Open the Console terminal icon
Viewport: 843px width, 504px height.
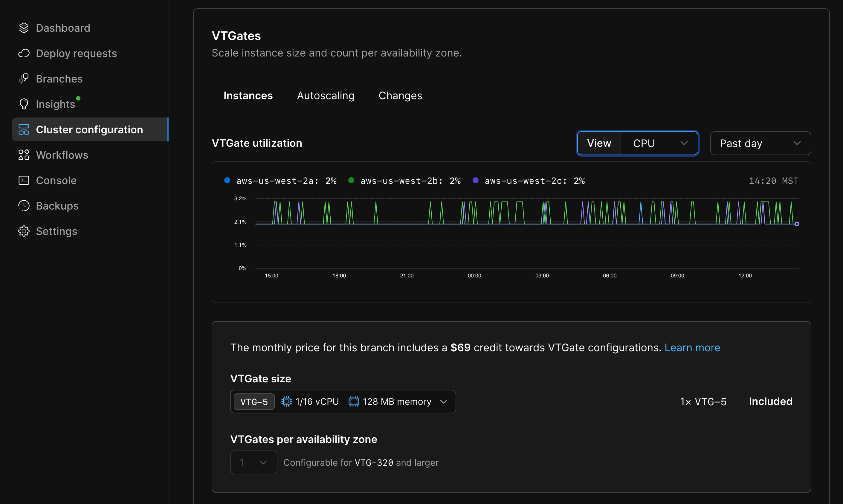[24, 180]
